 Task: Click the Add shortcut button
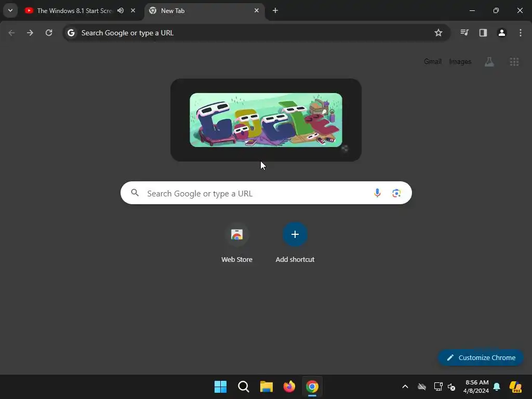295,243
